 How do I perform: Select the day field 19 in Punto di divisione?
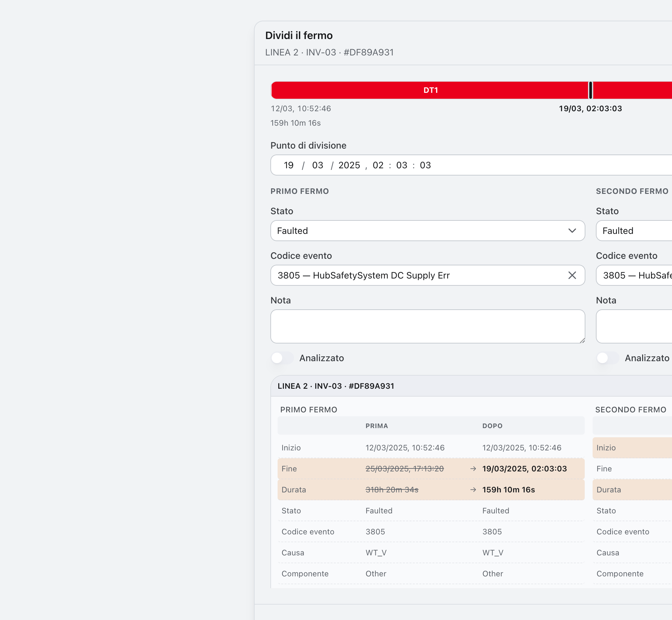tap(288, 165)
